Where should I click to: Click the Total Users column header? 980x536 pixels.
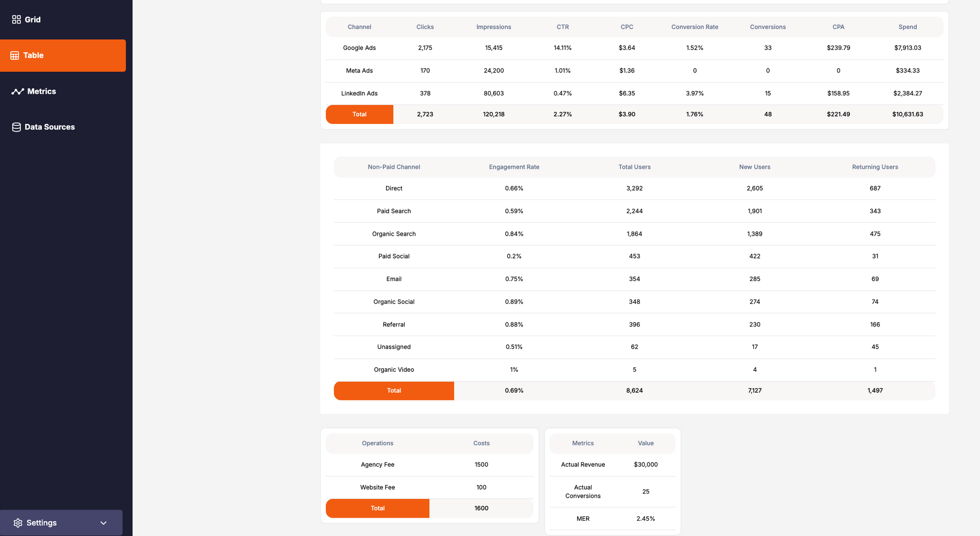point(634,167)
